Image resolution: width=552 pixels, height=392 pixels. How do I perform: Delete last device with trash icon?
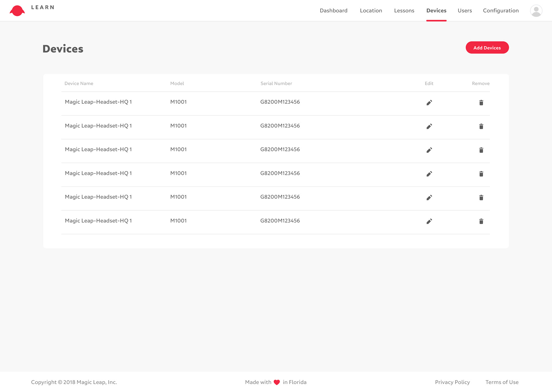pyautogui.click(x=481, y=221)
